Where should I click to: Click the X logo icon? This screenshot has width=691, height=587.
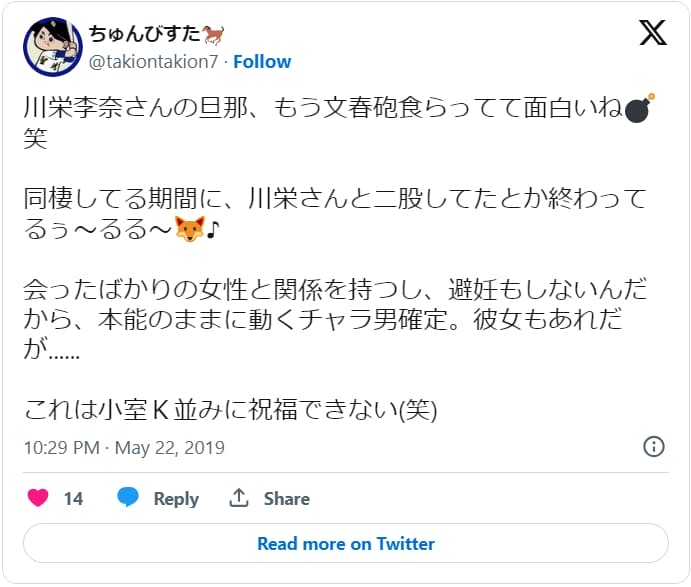[x=653, y=33]
